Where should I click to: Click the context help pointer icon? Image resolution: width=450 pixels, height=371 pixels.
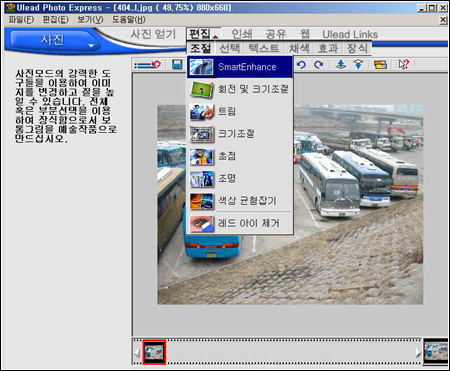click(404, 65)
